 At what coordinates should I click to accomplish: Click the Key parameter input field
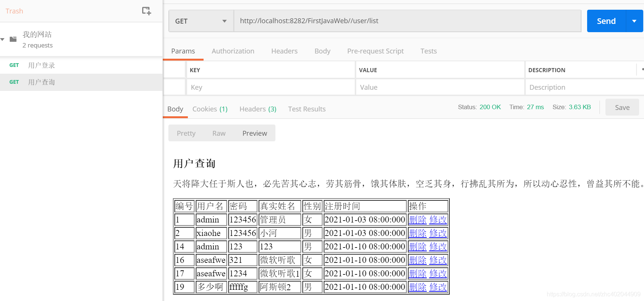pos(271,87)
